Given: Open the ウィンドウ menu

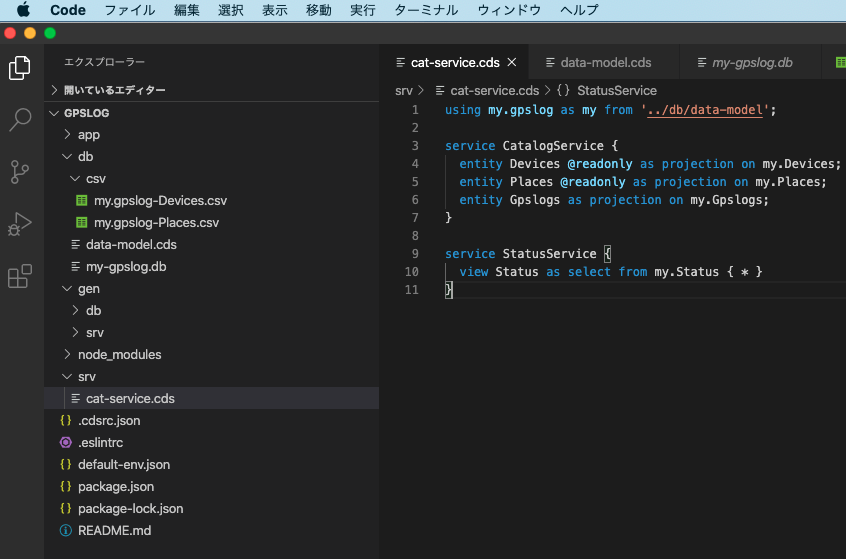Looking at the screenshot, I should [x=509, y=10].
